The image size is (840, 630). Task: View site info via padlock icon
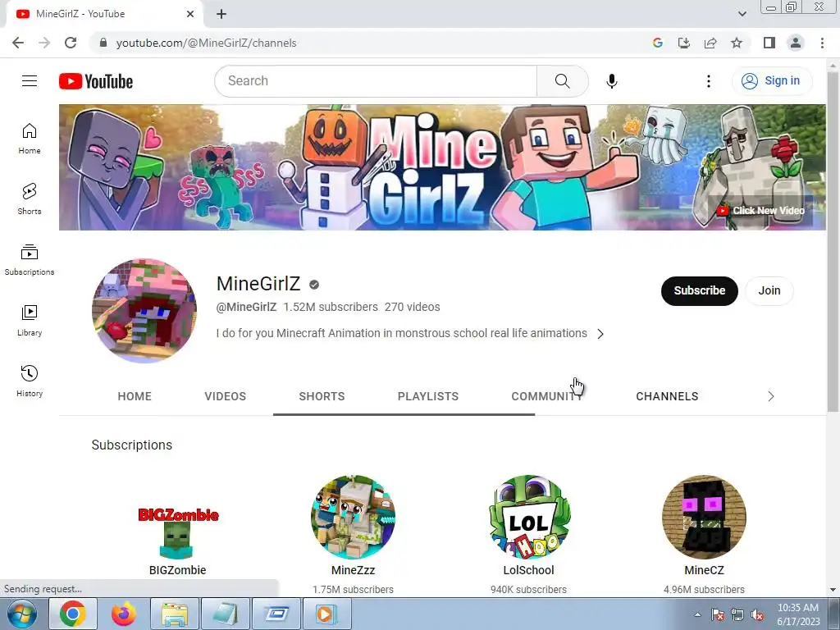pyautogui.click(x=103, y=43)
